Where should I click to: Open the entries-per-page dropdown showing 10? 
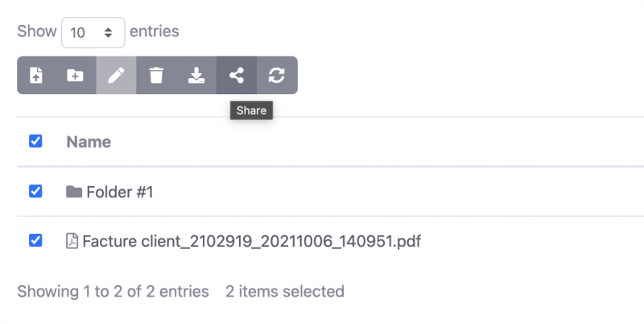[93, 32]
